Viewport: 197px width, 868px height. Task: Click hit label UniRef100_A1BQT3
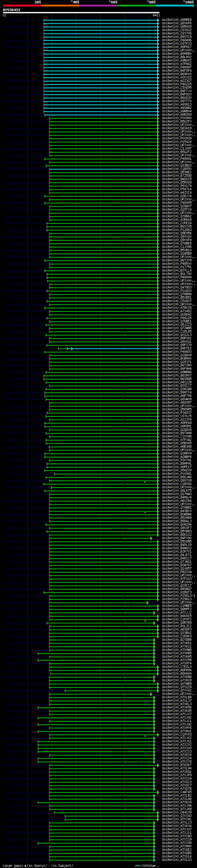(177, 592)
